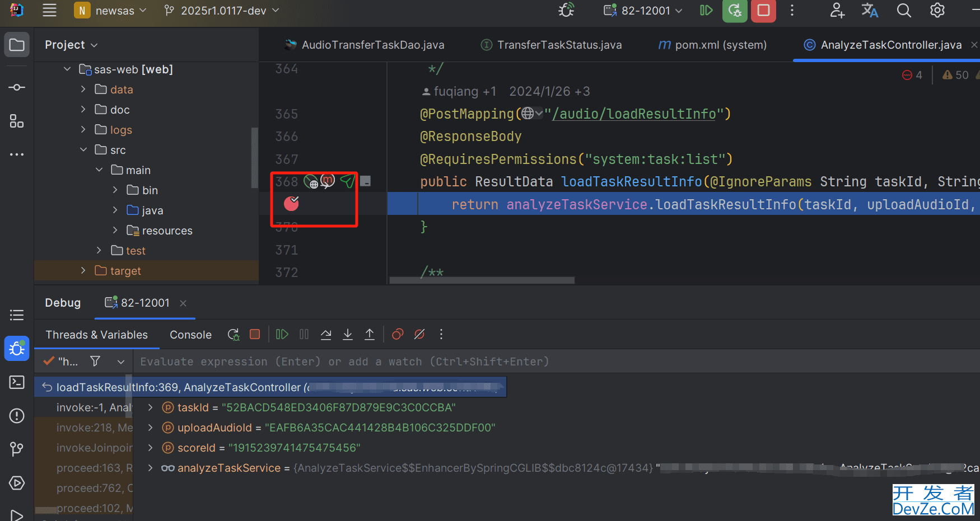980x521 pixels.
Task: Switch to the Console tab
Action: click(x=190, y=335)
